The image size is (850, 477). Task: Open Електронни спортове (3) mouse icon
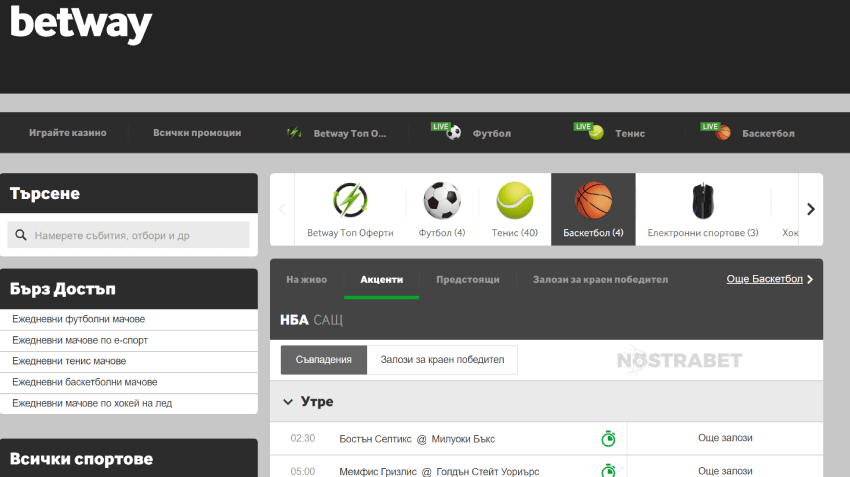pos(703,201)
